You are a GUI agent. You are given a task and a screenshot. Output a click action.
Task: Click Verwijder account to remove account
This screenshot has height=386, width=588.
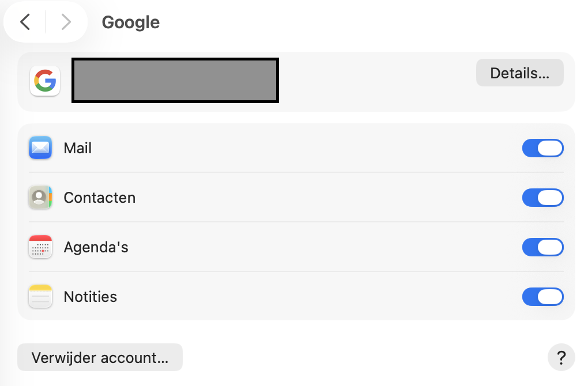tap(100, 357)
